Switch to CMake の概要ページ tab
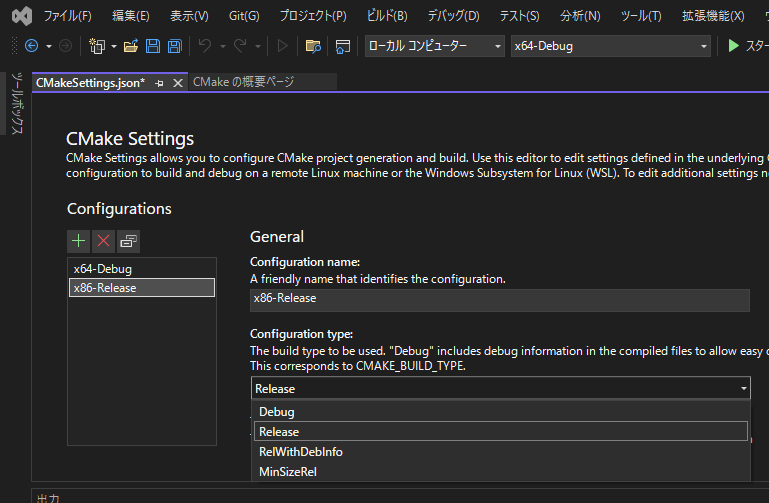This screenshot has height=503, width=769. (x=243, y=82)
